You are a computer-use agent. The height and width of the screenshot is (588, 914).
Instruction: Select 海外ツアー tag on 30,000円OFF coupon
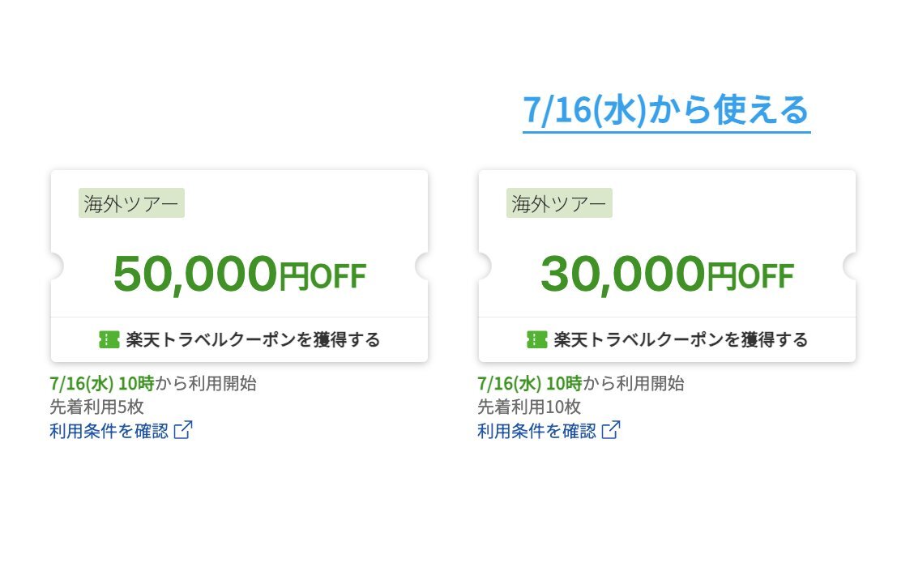coord(560,203)
